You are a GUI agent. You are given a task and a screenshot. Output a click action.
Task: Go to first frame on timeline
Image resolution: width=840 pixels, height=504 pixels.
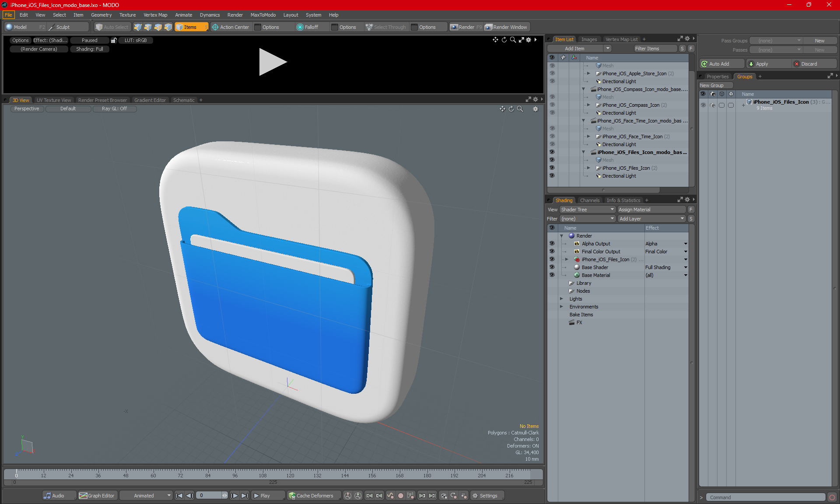point(179,496)
